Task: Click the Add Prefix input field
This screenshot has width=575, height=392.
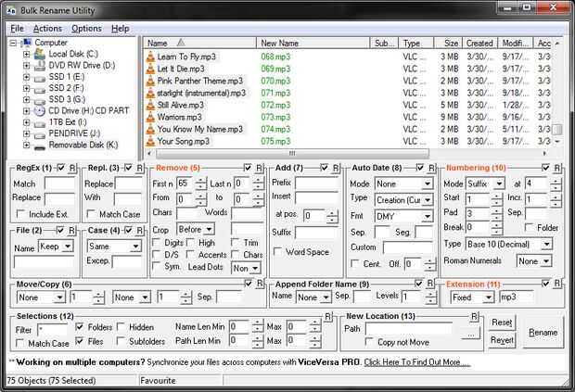Action: tap(316, 183)
